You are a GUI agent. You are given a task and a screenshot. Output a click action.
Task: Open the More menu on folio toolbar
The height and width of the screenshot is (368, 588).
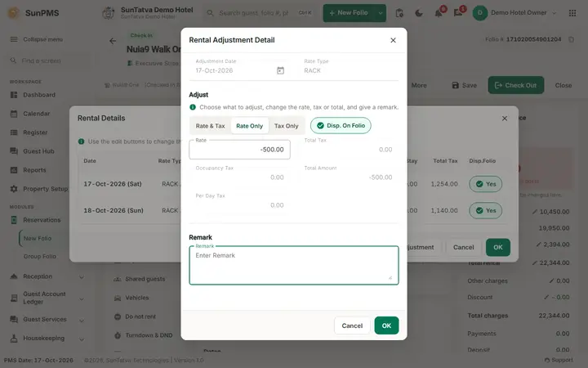pos(419,85)
